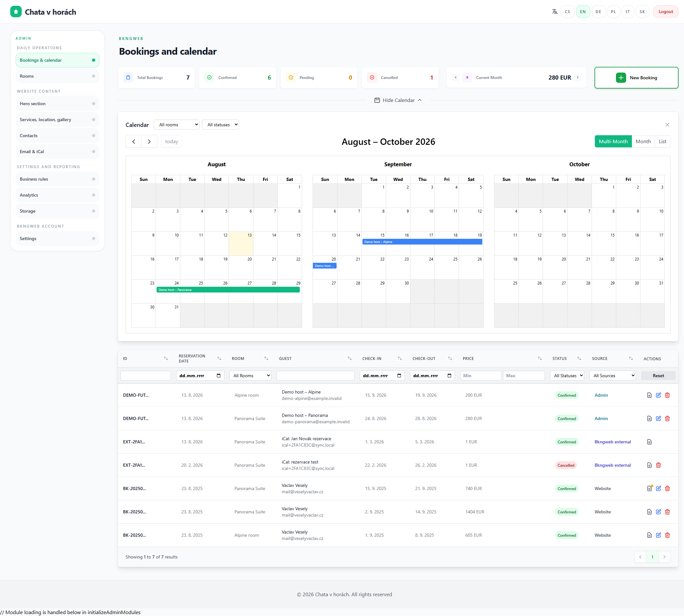The width and height of the screenshot is (684, 616).
Task: Reset table filters
Action: point(658,376)
